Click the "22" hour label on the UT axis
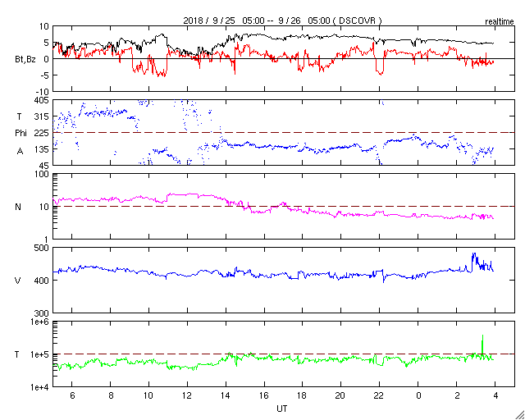This screenshot has width=525, height=420. [379, 395]
